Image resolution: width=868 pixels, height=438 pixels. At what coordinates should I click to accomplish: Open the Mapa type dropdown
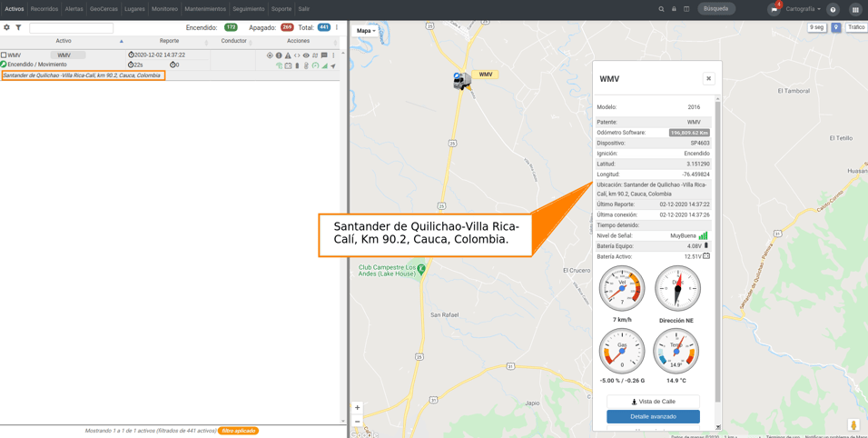click(366, 31)
